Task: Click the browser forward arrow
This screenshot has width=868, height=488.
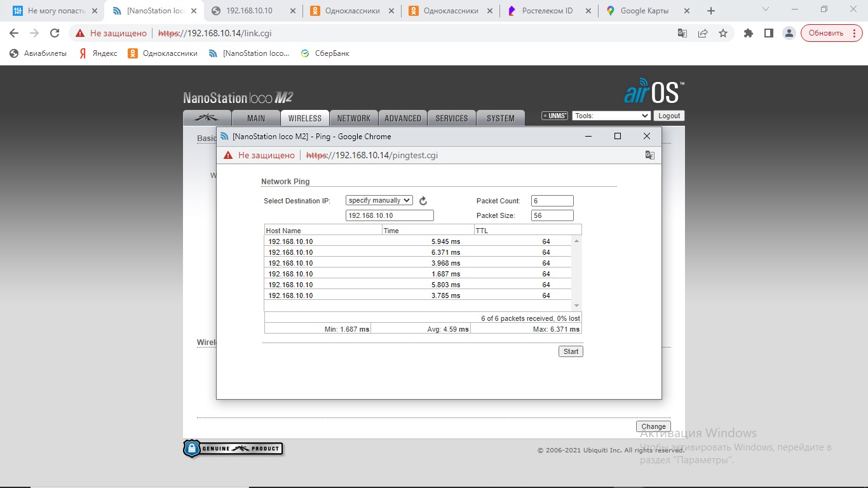Action: 34,33
